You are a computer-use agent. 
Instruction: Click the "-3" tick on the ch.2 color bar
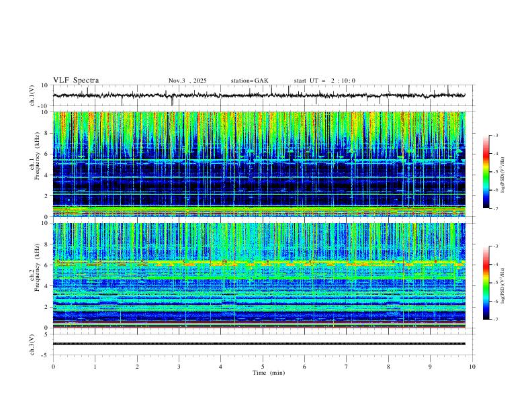coord(495,246)
